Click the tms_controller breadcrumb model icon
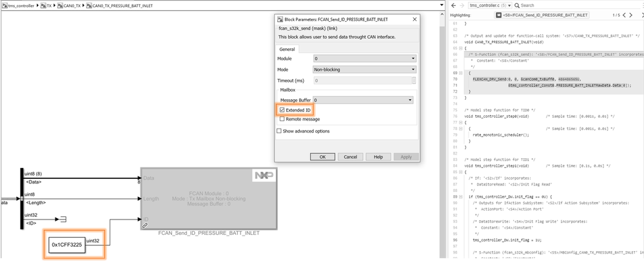 (5, 6)
